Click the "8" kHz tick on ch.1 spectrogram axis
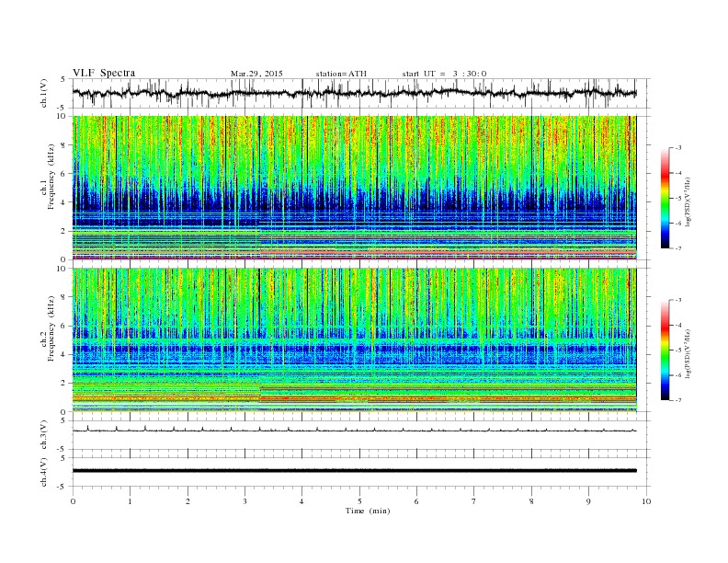This screenshot has height=563, width=728. pos(63,145)
